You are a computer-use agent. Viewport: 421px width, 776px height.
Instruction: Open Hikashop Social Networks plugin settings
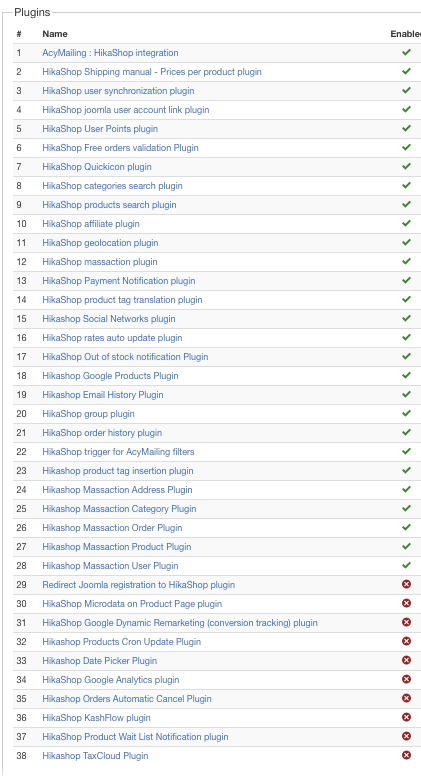point(109,319)
